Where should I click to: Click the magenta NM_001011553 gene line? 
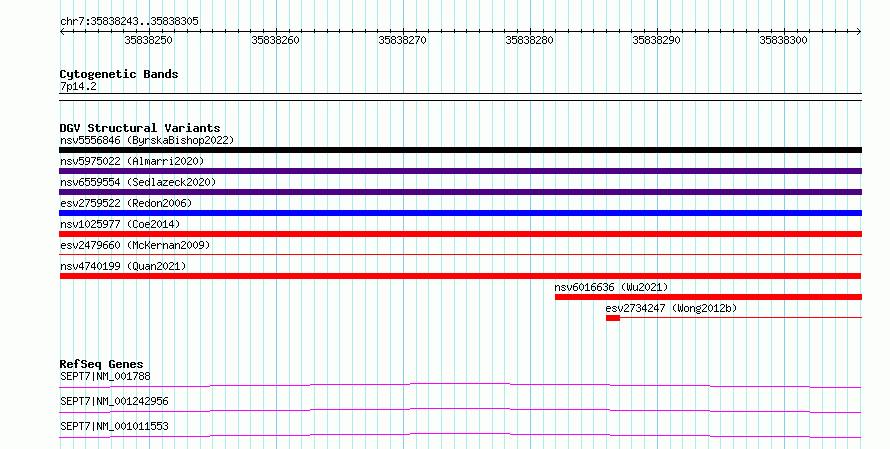pos(460,435)
